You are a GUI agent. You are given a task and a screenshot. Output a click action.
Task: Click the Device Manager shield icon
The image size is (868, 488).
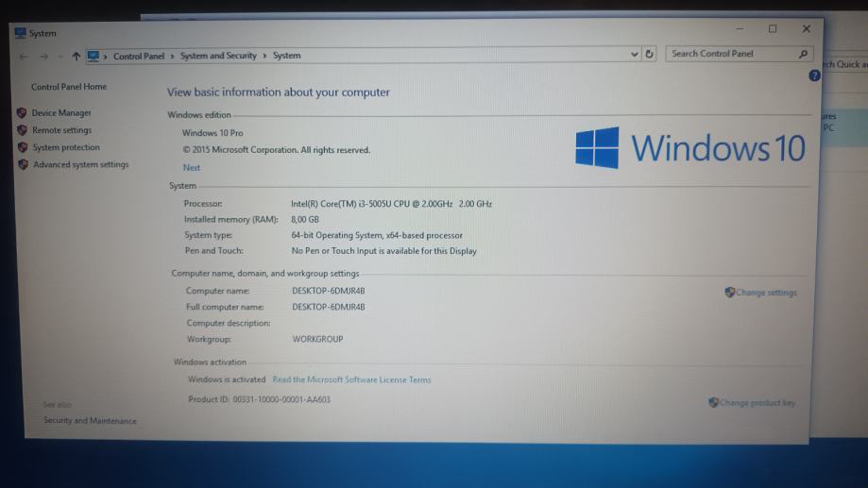[22, 113]
